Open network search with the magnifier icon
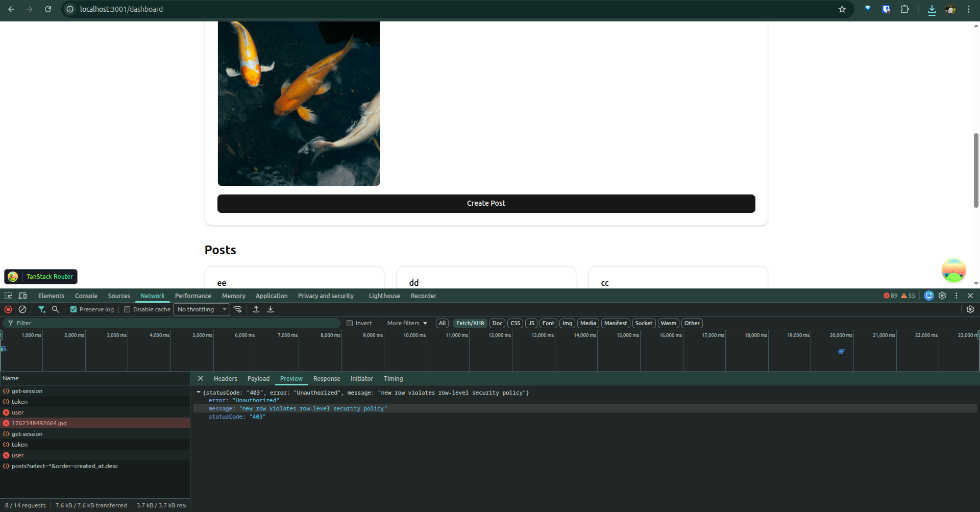This screenshot has width=980, height=512. click(56, 309)
